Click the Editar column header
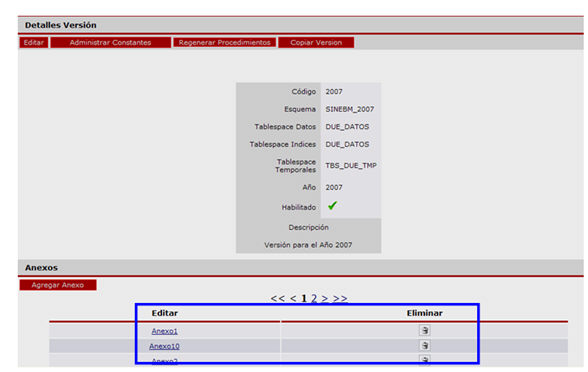Image resolution: width=588 pixels, height=372 pixels. click(x=165, y=313)
